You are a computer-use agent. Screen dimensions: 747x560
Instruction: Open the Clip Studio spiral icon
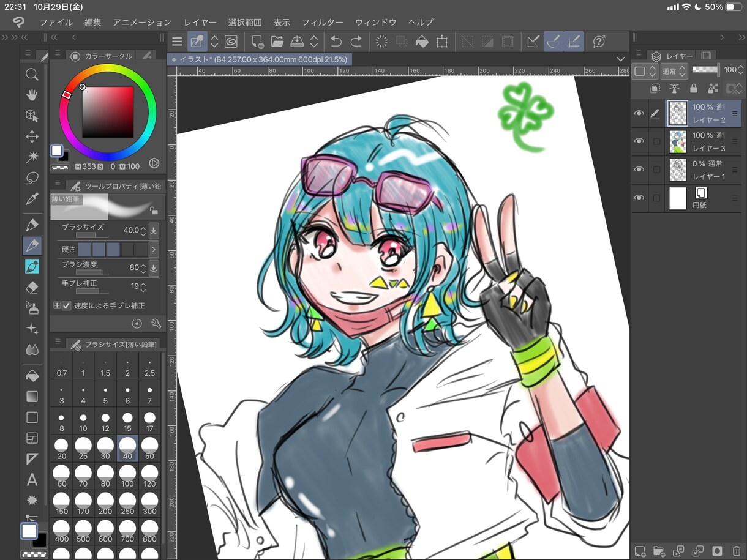click(231, 42)
